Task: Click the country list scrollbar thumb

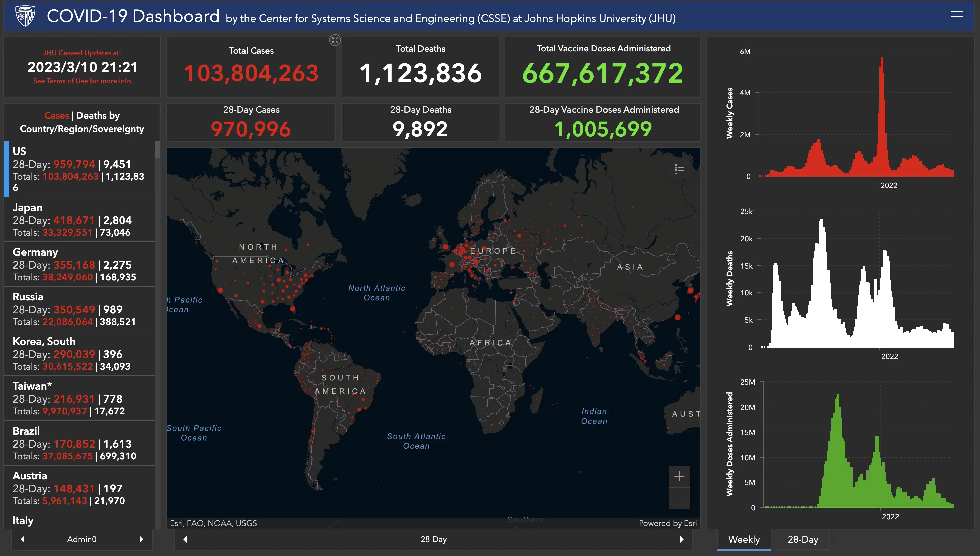Action: click(157, 150)
